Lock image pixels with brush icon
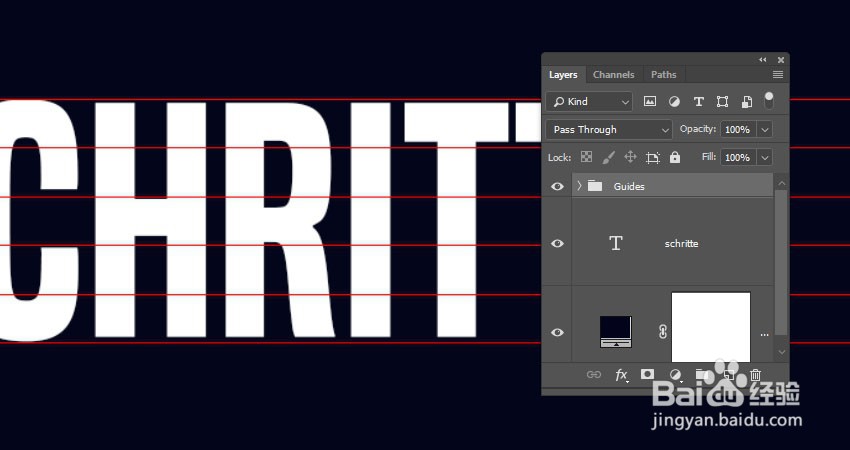The width and height of the screenshot is (850, 450). pyautogui.click(x=608, y=157)
